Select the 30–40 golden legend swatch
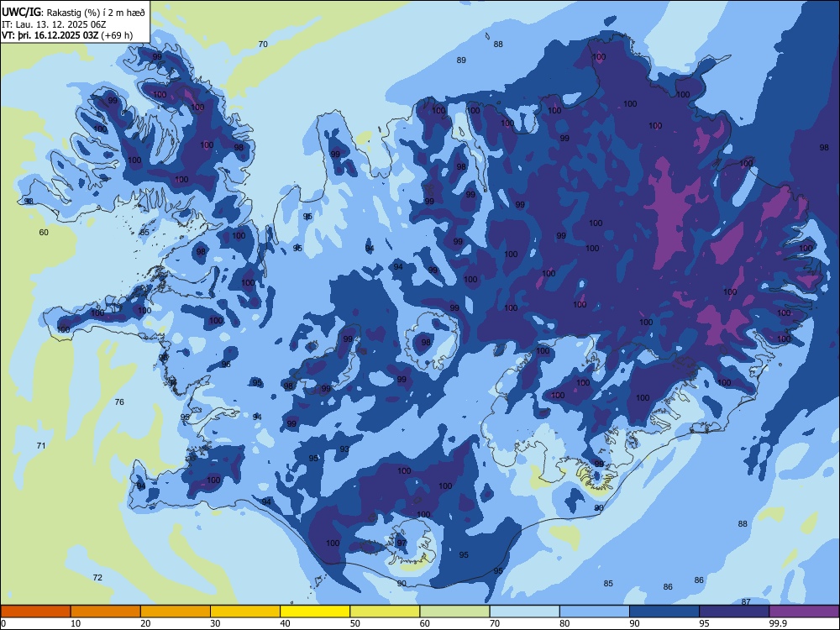 point(245,612)
